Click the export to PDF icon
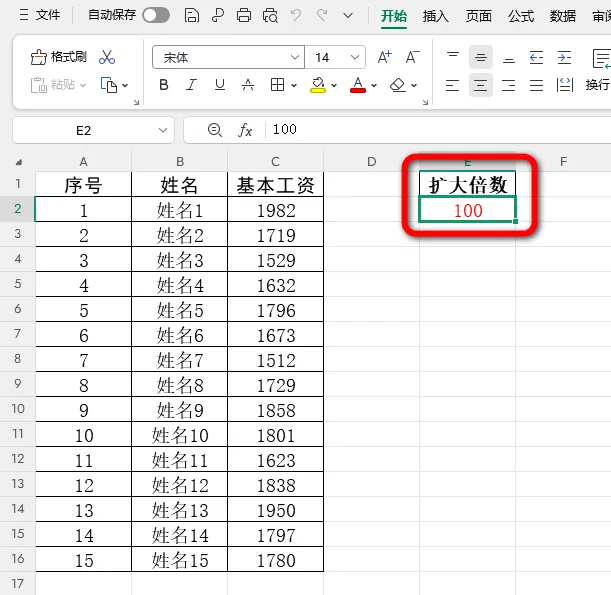 click(x=218, y=16)
